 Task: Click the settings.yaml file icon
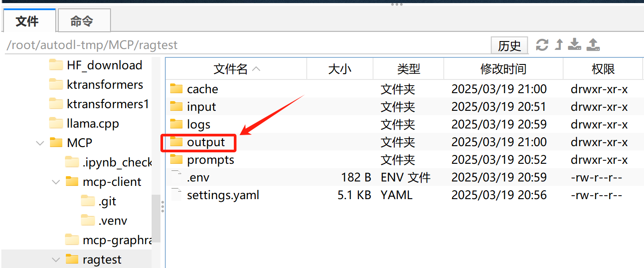[176, 195]
